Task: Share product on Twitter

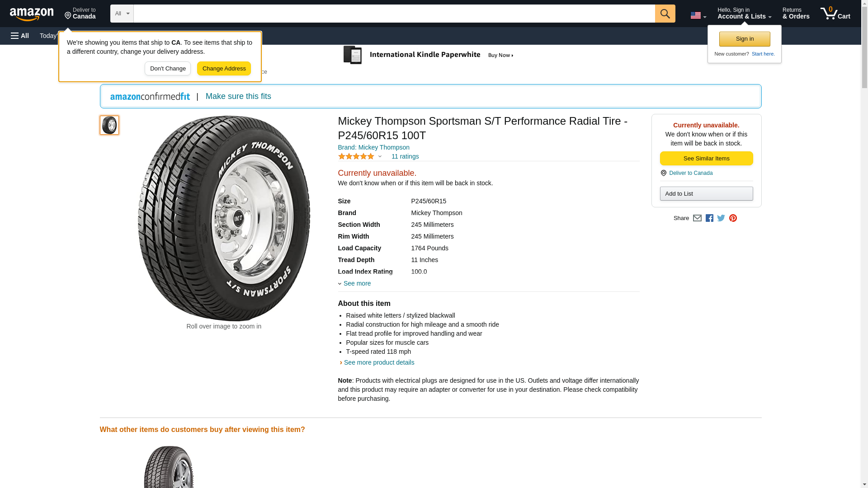Action: click(721, 218)
